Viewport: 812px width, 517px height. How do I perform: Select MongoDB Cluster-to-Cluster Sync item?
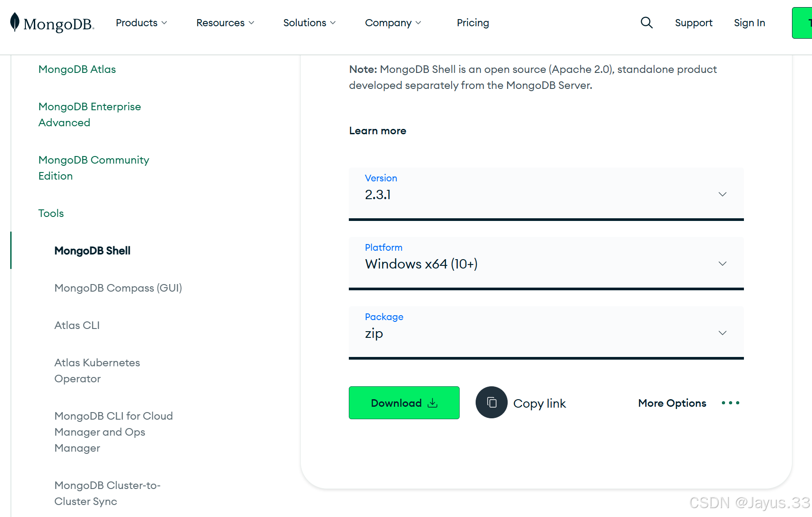[107, 493]
